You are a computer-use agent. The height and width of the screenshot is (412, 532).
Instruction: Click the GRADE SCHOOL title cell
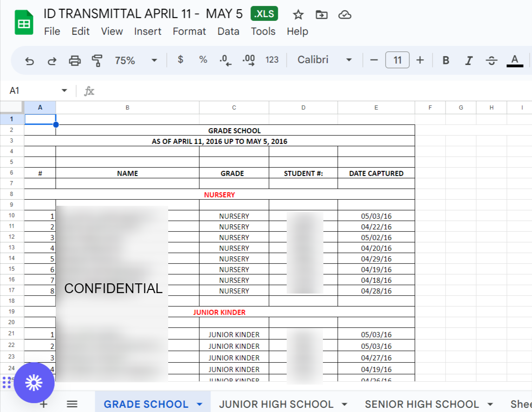pos(235,131)
